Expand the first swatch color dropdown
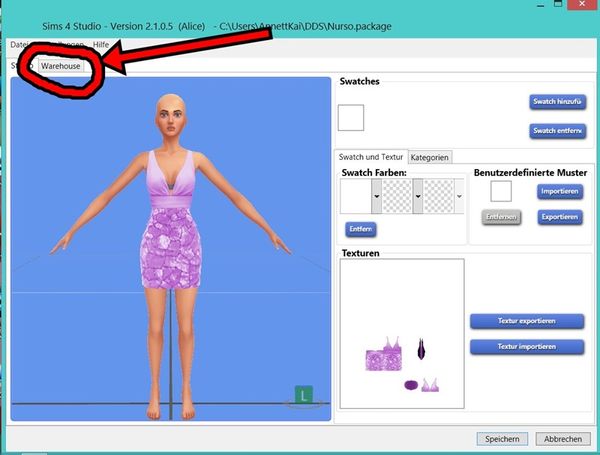600x455 pixels. coord(376,197)
